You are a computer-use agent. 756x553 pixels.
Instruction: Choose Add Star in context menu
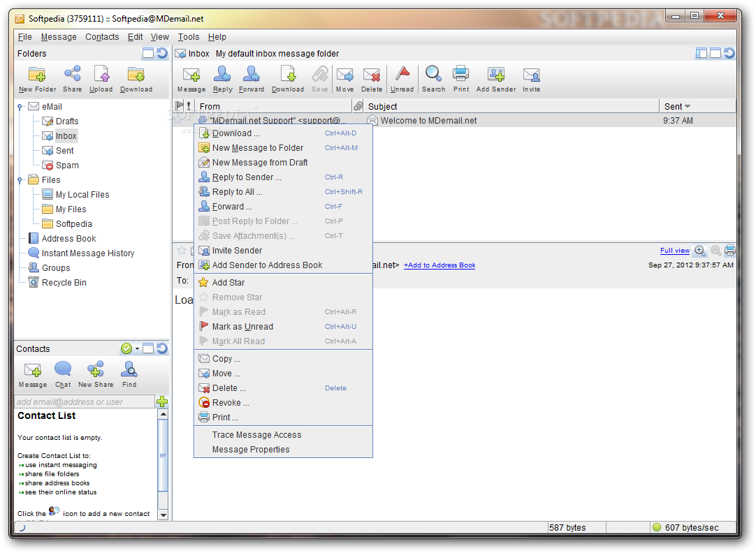tap(283, 283)
